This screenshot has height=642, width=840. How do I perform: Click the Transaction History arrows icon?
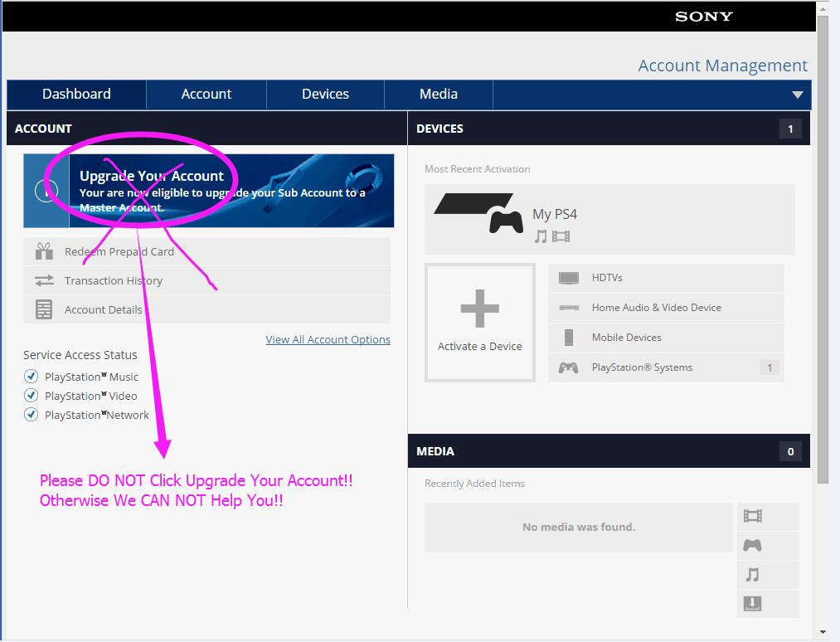(44, 280)
